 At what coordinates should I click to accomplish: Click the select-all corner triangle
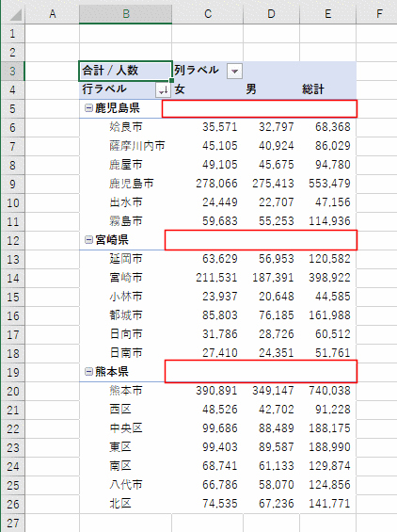click(x=14, y=14)
